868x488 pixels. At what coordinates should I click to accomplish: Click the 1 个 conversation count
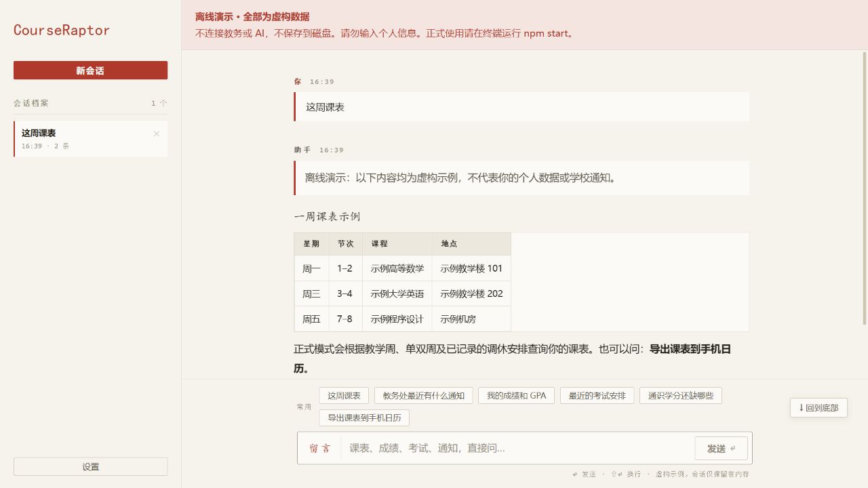coord(159,103)
